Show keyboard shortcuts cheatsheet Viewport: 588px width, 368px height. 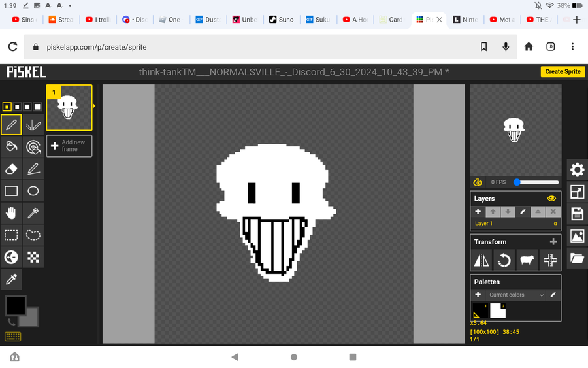13,337
